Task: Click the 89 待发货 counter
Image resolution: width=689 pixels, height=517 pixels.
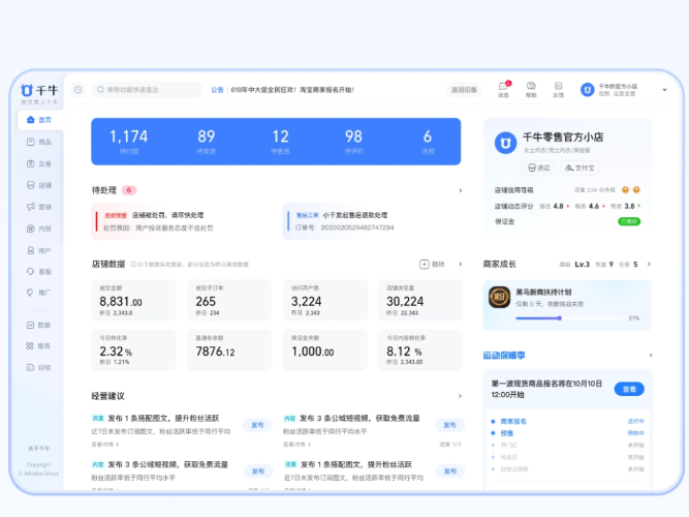Action: (206, 141)
